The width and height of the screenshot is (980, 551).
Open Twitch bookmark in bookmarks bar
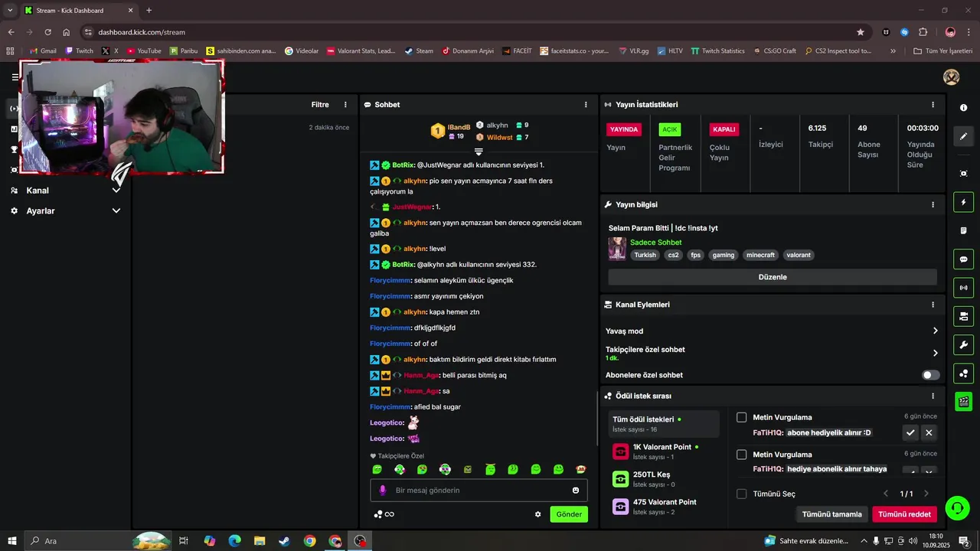(x=79, y=51)
